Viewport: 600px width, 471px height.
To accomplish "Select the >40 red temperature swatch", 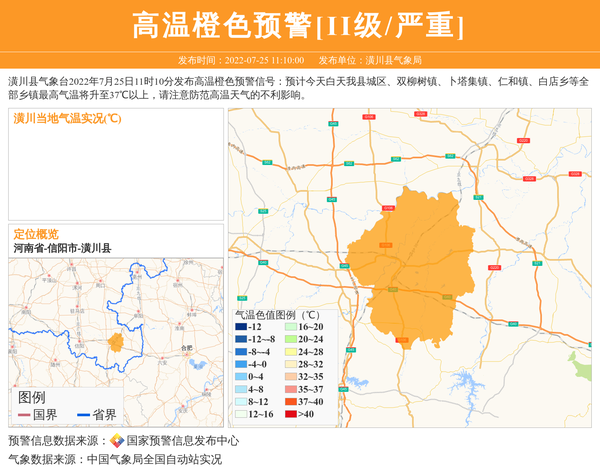I will click(291, 414).
